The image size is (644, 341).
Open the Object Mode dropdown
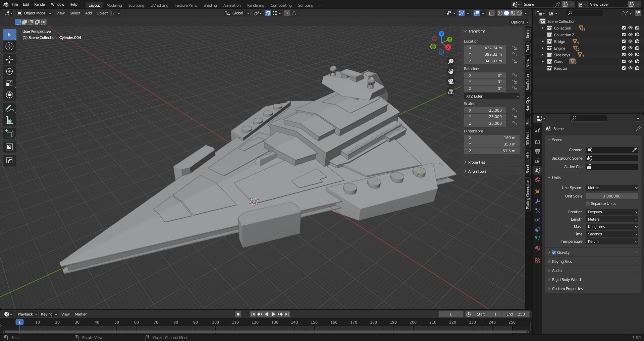click(x=34, y=13)
